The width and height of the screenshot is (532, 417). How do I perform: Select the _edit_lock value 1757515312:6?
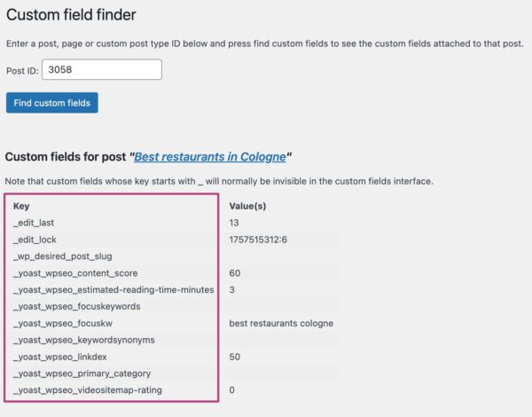pos(263,240)
